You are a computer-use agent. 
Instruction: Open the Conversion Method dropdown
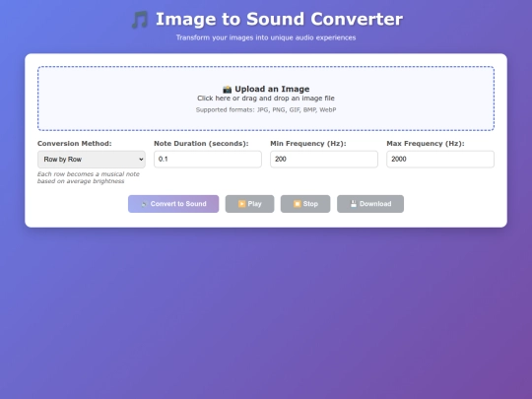92,160
